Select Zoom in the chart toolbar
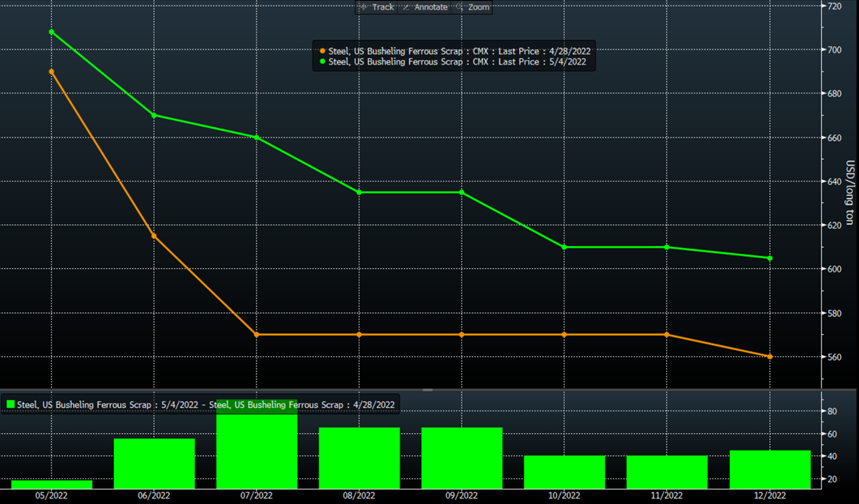This screenshot has width=859, height=504. [479, 7]
